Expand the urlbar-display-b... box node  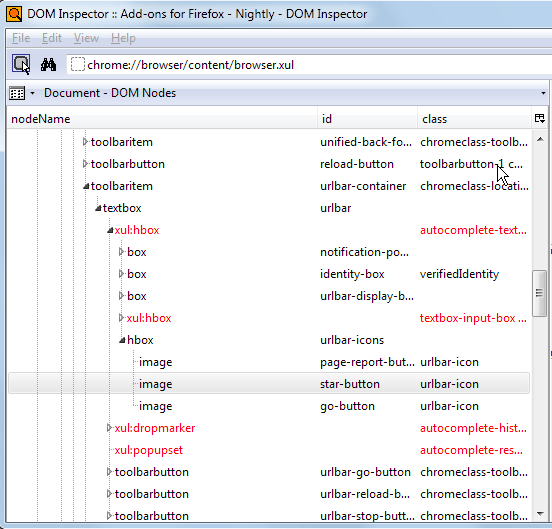[121, 296]
